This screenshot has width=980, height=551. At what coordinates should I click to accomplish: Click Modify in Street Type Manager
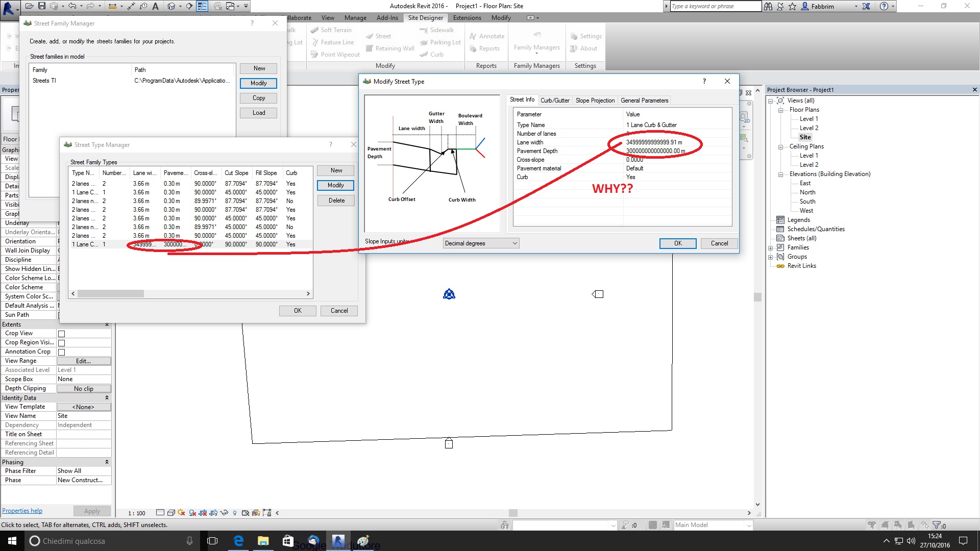pyautogui.click(x=335, y=185)
